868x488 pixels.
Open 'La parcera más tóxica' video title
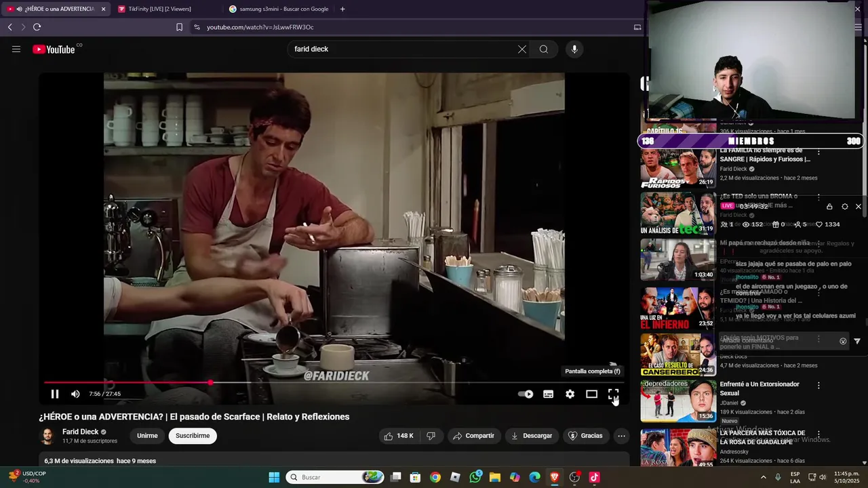(x=762, y=437)
